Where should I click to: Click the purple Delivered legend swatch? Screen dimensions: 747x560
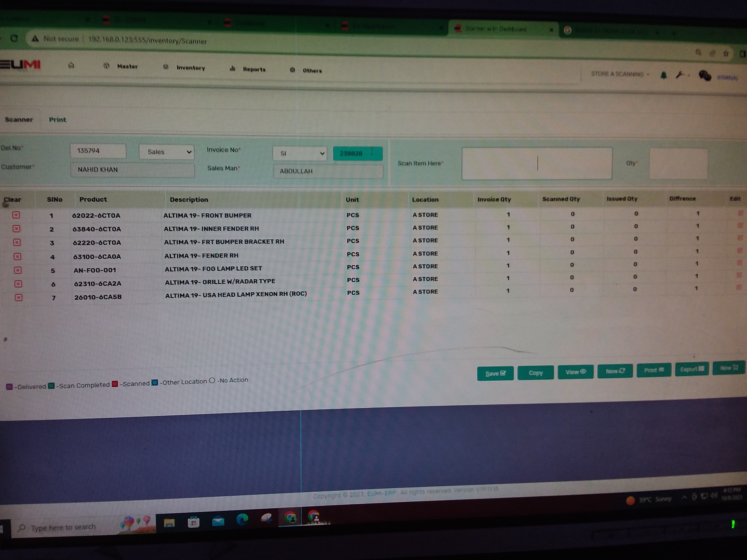[9, 387]
